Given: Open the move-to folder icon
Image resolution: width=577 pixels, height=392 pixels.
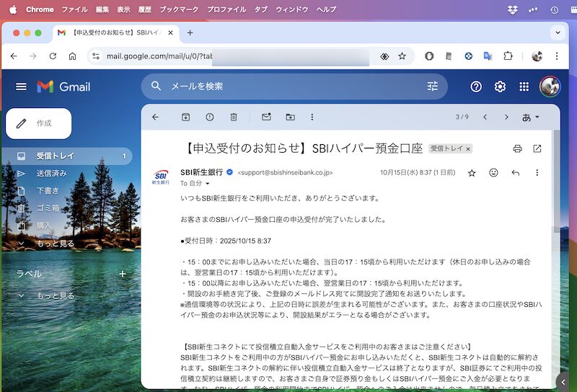Looking at the screenshot, I should click(290, 117).
